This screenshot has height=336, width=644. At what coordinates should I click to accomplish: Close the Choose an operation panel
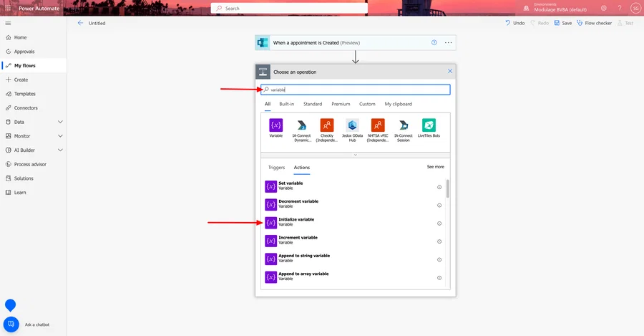(x=450, y=71)
